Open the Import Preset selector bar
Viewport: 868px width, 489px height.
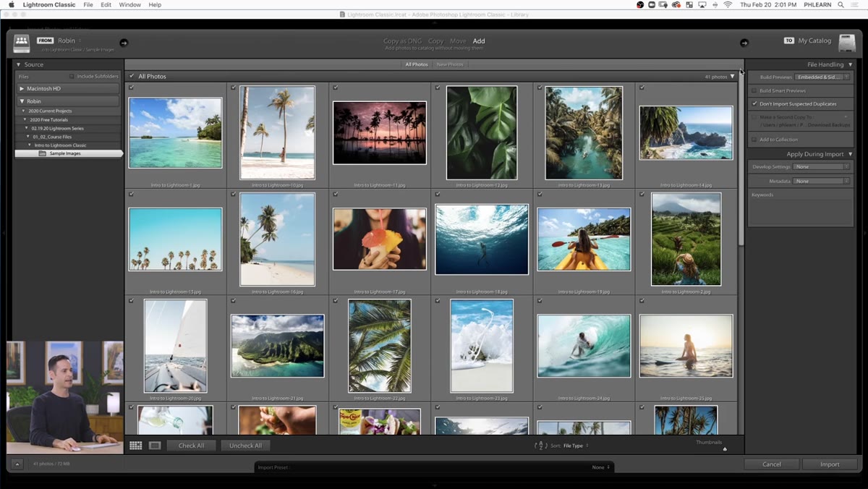coord(434,467)
